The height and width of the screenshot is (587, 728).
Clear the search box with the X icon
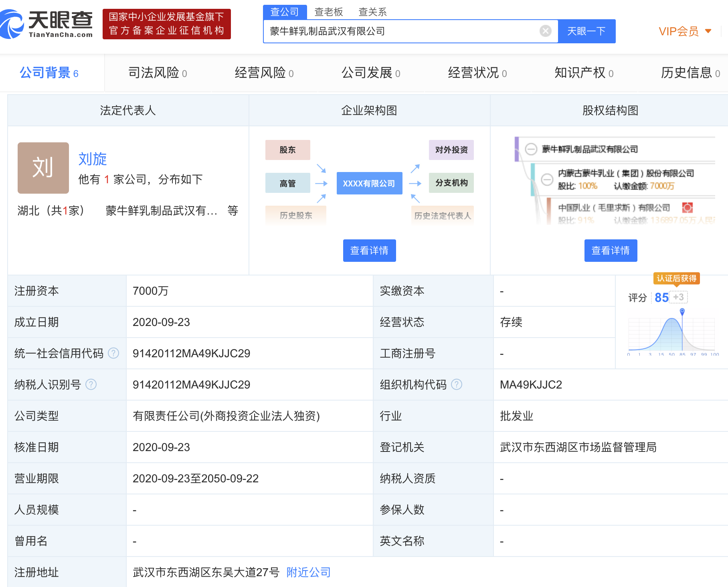click(x=545, y=31)
